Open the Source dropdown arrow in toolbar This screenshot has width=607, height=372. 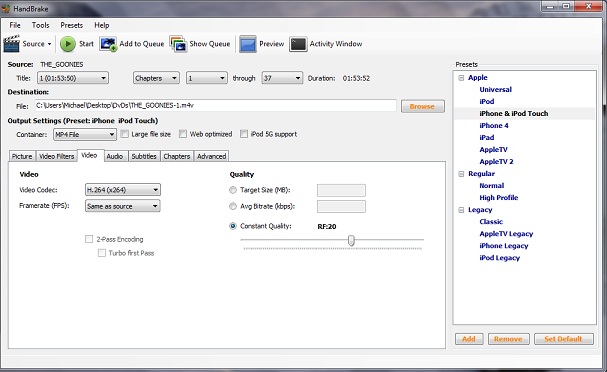tap(49, 44)
